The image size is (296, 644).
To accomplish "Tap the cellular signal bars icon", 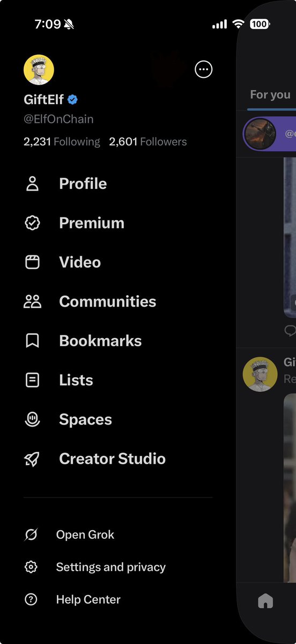I will (219, 24).
